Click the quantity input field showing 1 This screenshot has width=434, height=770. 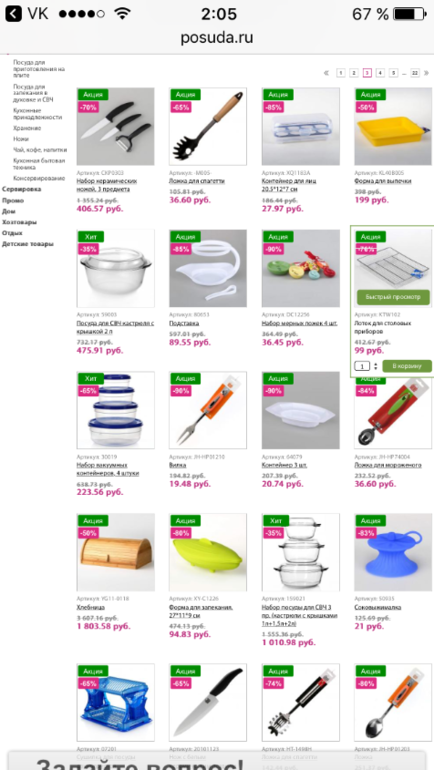pos(362,366)
